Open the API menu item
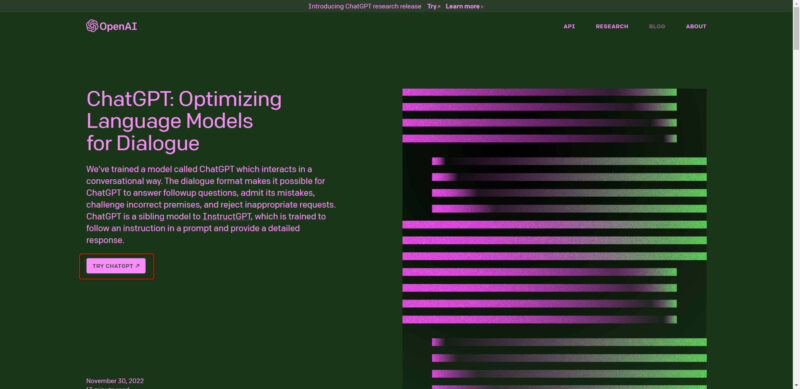The height and width of the screenshot is (389, 800). pyautogui.click(x=569, y=27)
